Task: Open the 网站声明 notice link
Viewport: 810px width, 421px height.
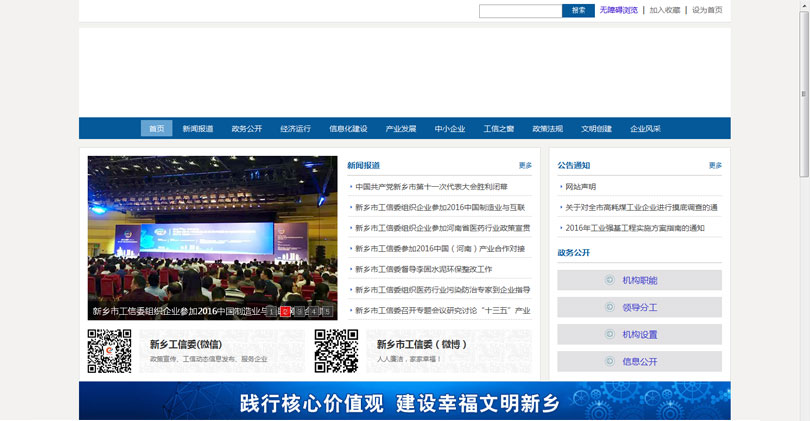Action: [580, 187]
